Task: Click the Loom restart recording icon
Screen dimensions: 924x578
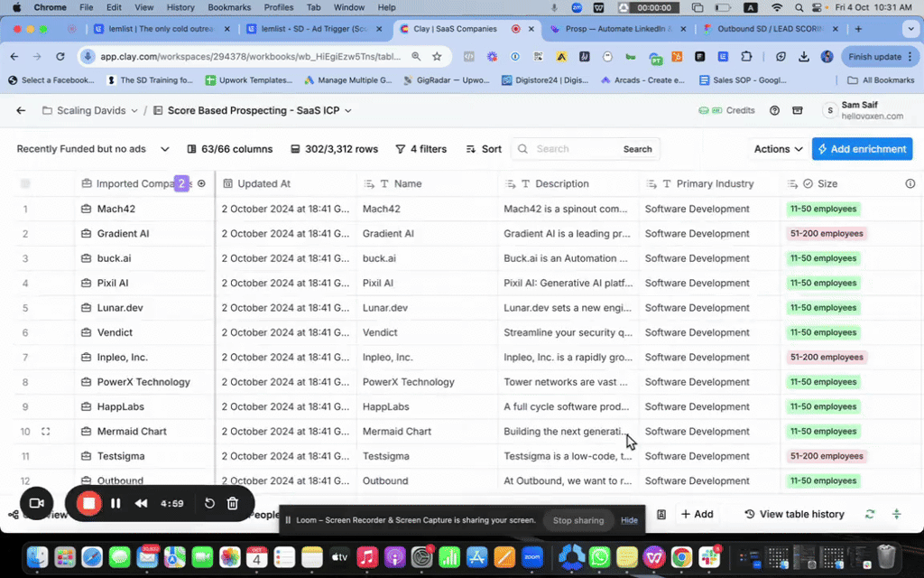Action: tap(209, 503)
